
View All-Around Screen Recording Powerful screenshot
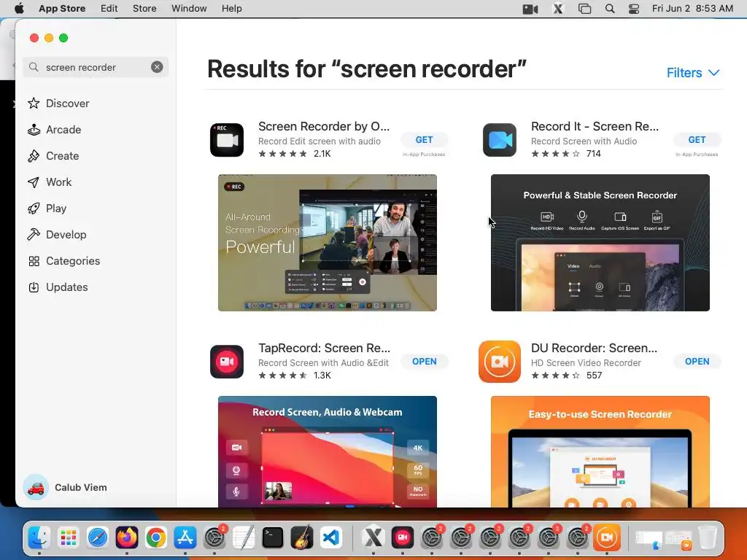[328, 243]
